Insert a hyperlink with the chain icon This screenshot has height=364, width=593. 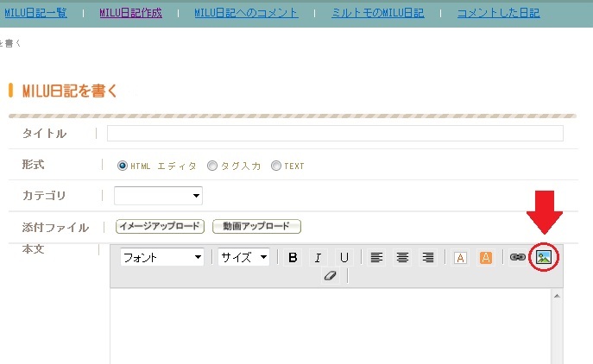point(517,257)
